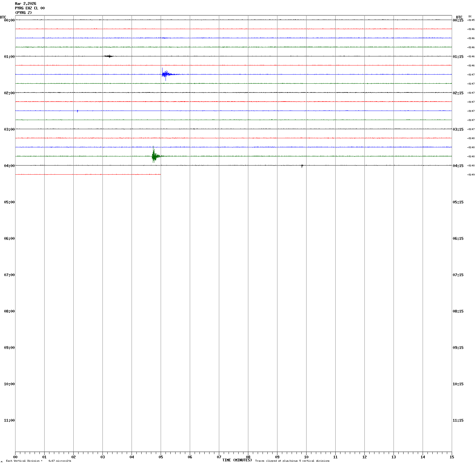
Task: Click minute tick 07 on bottom axis
Action: pyautogui.click(x=219, y=457)
